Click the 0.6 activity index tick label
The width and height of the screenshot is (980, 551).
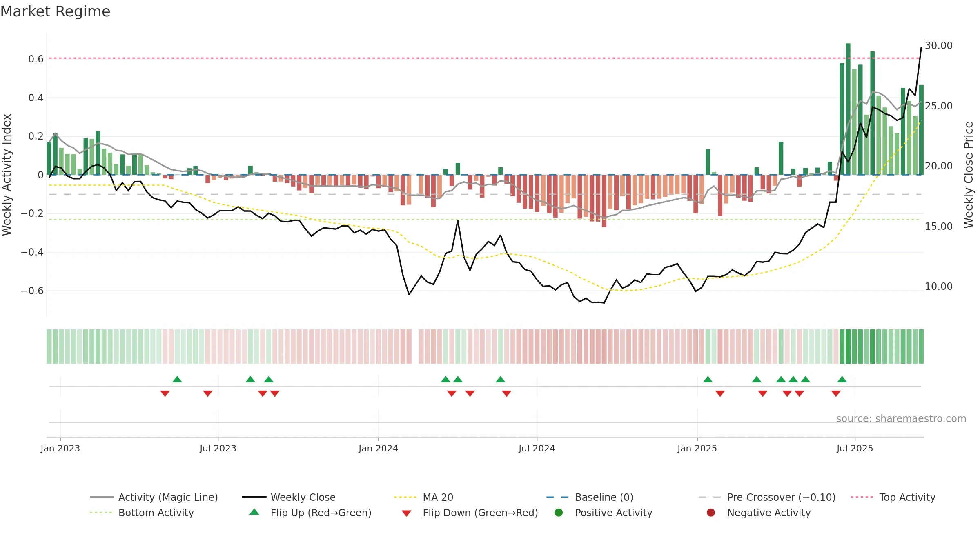36,59
